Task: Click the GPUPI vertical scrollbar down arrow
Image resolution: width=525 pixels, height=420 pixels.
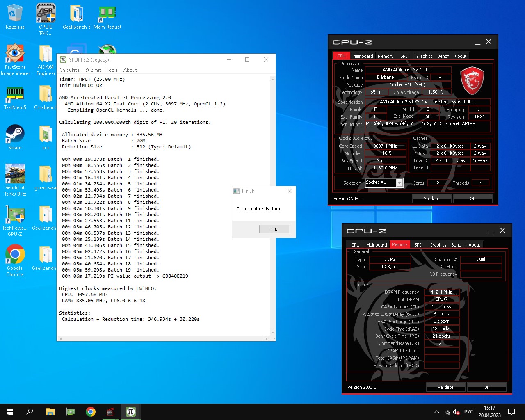Action: (273, 332)
